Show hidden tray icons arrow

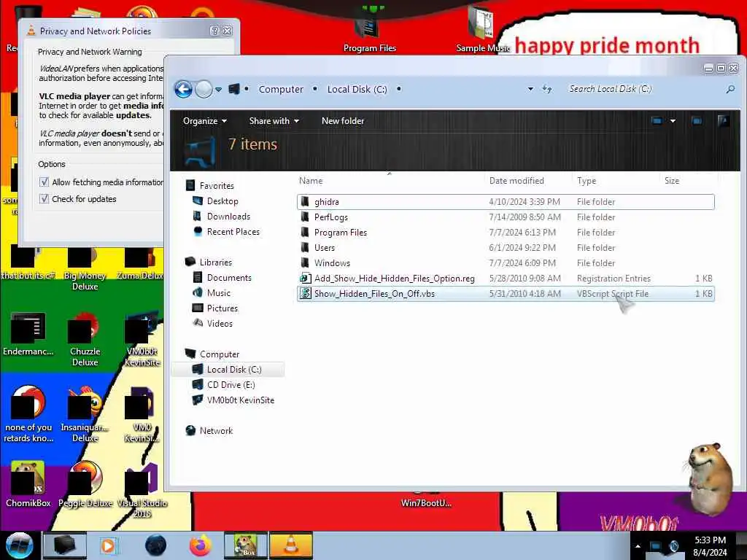click(x=638, y=546)
